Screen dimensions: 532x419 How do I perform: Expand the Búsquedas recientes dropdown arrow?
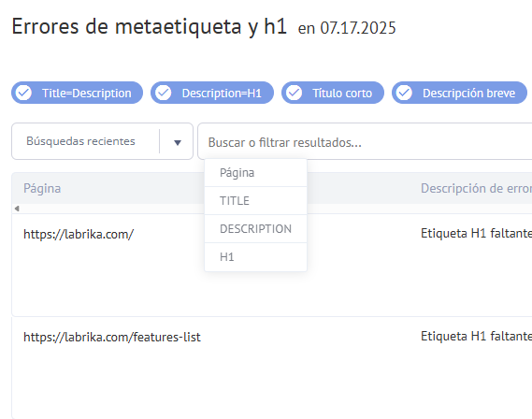click(177, 142)
